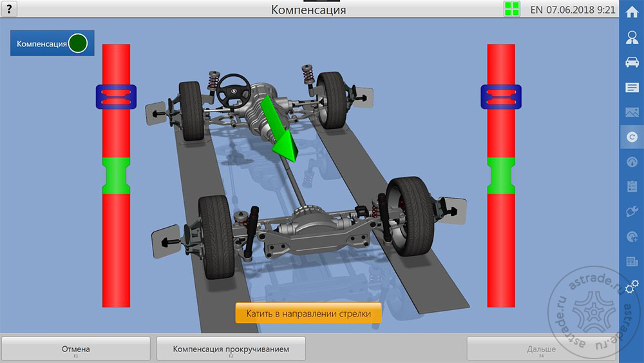Open the report printout icon
This screenshot has width=644, height=363.
coord(632,262)
